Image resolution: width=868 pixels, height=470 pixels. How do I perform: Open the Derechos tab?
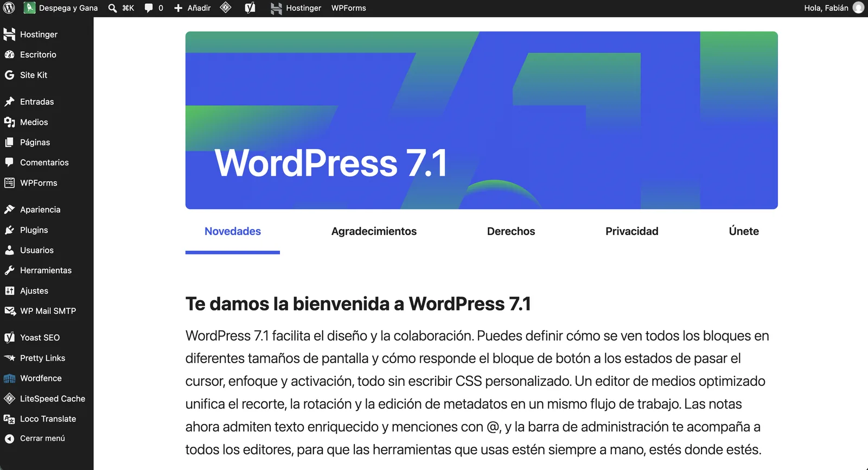pyautogui.click(x=511, y=231)
